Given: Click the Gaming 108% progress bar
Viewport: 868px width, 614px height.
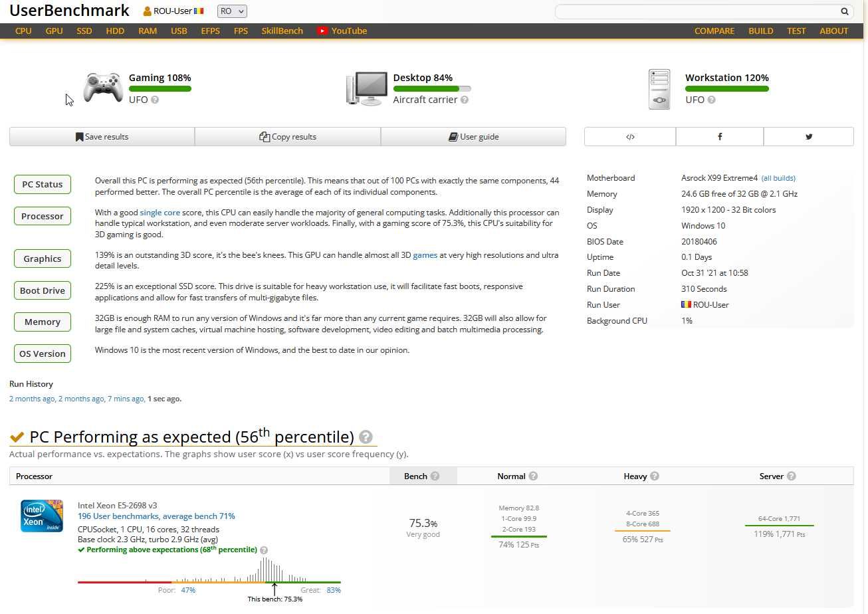Looking at the screenshot, I should (x=160, y=88).
